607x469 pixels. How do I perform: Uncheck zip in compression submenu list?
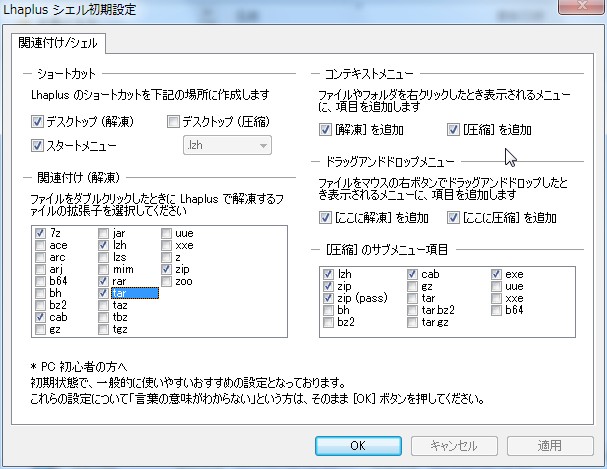328,286
